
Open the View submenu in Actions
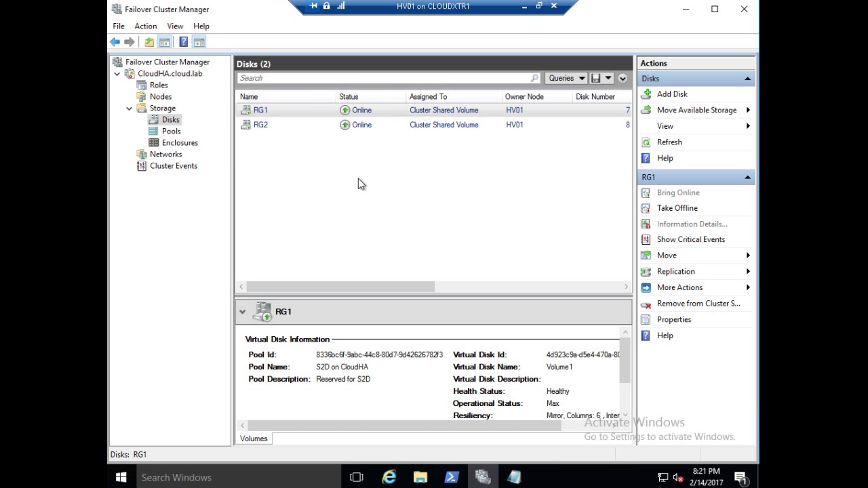[696, 126]
